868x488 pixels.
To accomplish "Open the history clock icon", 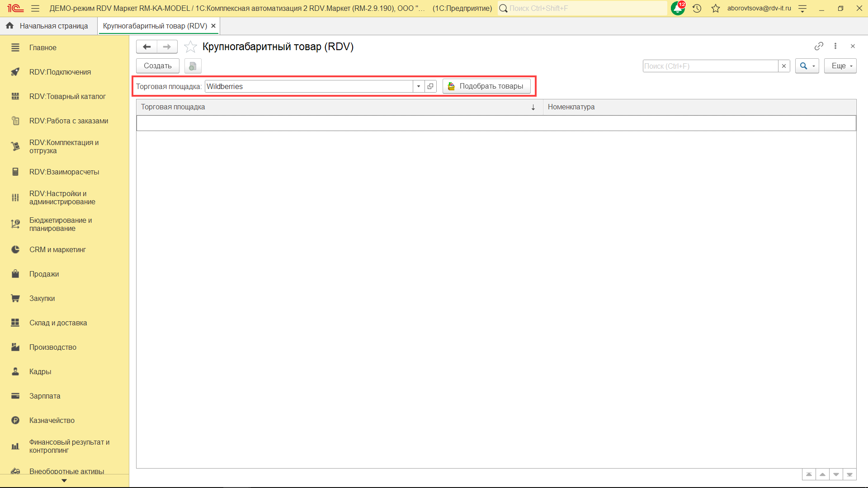I will pyautogui.click(x=697, y=8).
